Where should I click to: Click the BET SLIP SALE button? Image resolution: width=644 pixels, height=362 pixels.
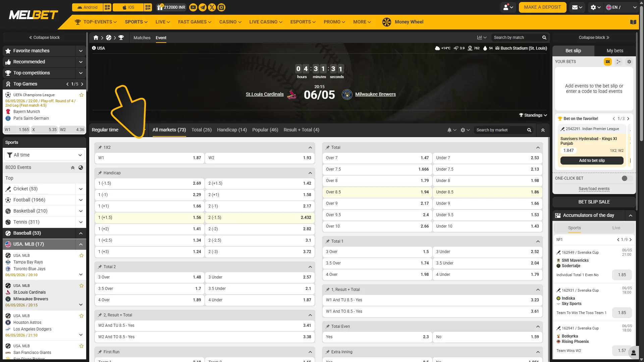coord(594,202)
